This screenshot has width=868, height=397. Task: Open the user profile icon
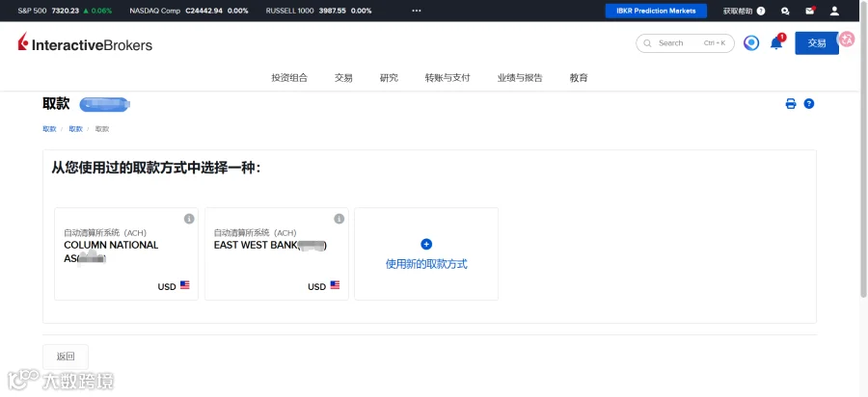coord(834,11)
